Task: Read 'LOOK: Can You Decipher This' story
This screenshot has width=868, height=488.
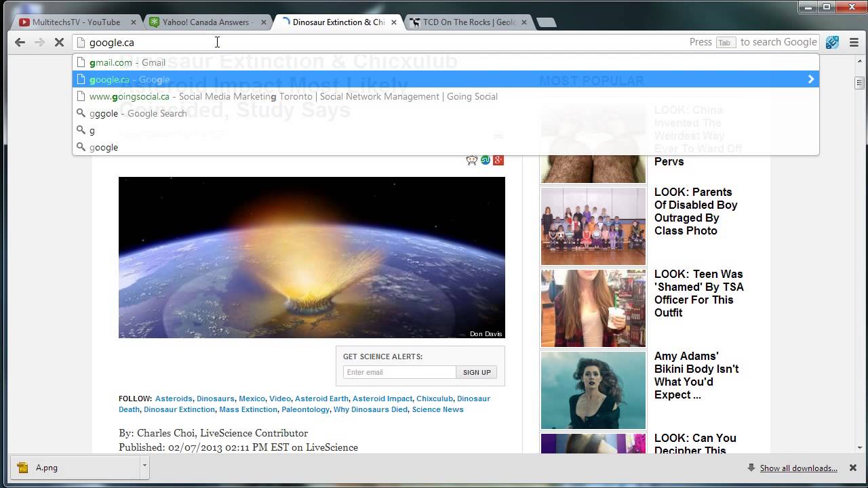Action: point(695,444)
